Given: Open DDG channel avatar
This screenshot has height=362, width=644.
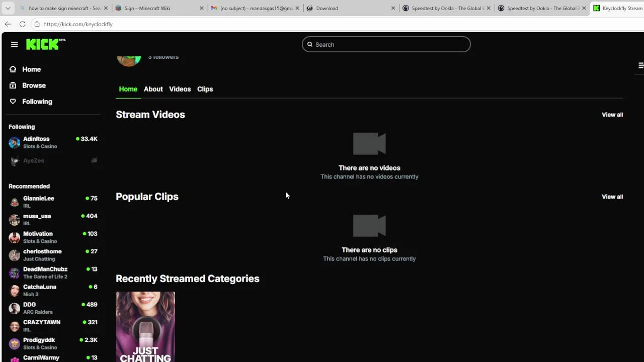Looking at the screenshot, I should click(15, 308).
